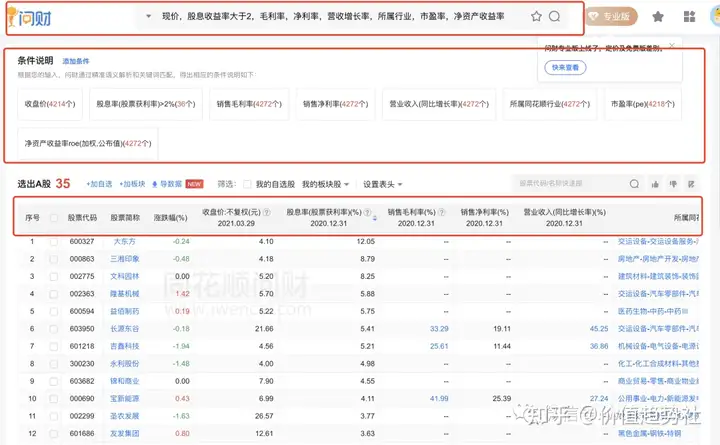Click 医药生物-中药 industry link

(x=652, y=311)
